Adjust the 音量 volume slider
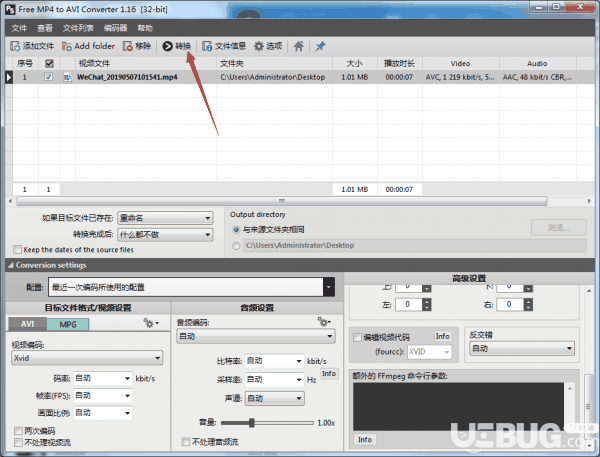The width and height of the screenshot is (600, 457). click(251, 423)
